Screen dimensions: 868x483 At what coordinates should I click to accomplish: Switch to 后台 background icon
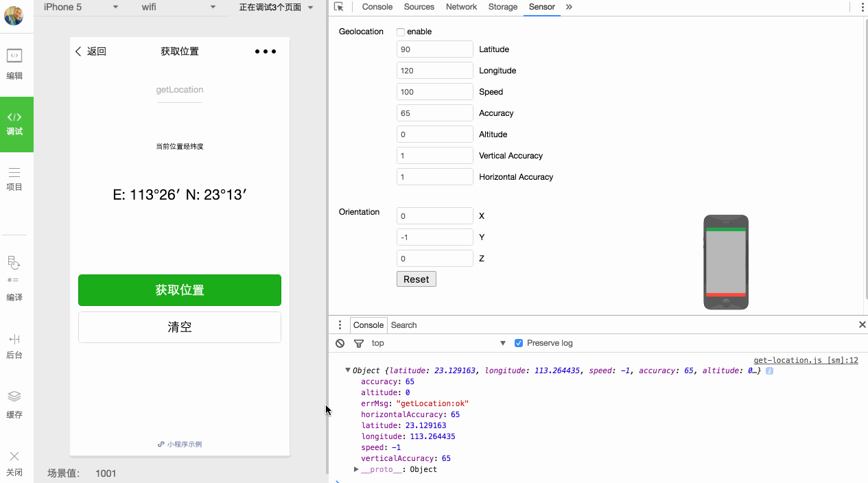click(14, 346)
